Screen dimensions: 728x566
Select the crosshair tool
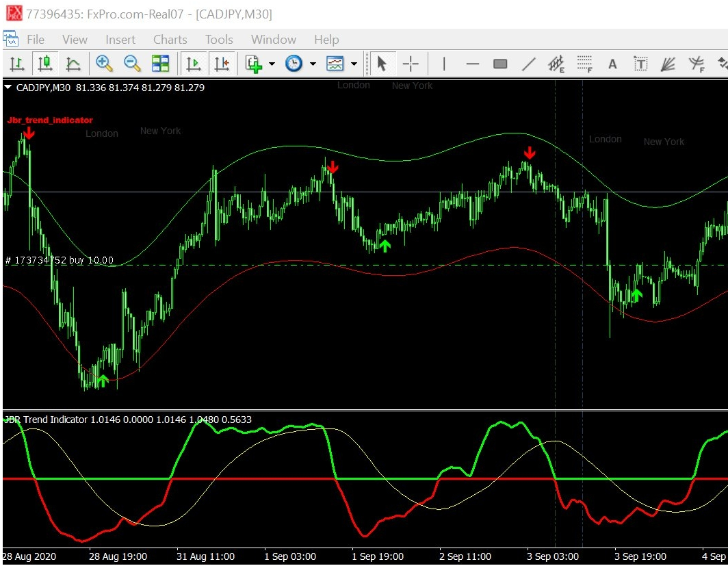point(411,64)
